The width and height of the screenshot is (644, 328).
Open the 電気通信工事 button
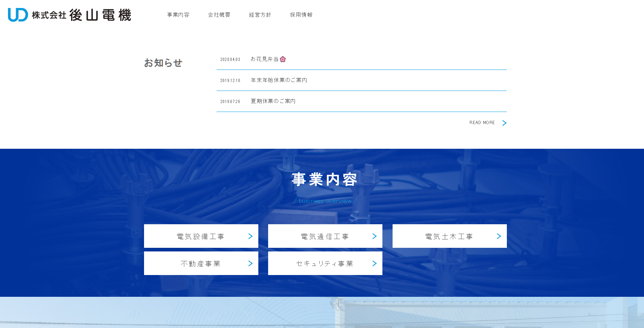[325, 236]
